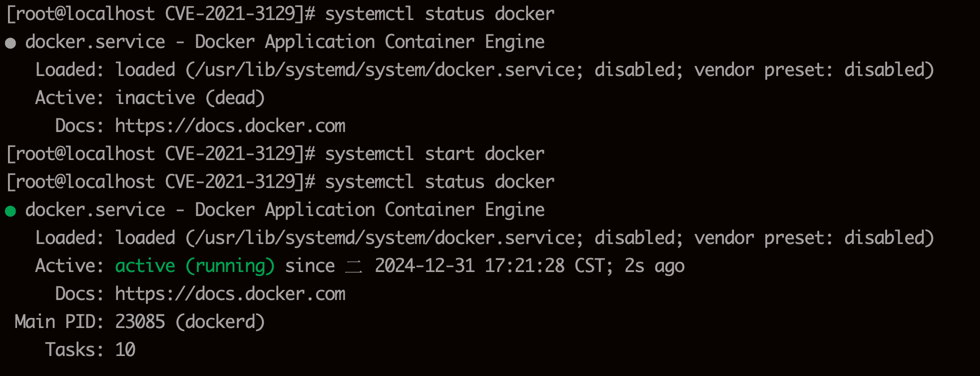Click the second docs.docker.com URL
The image size is (980, 376).
[230, 294]
